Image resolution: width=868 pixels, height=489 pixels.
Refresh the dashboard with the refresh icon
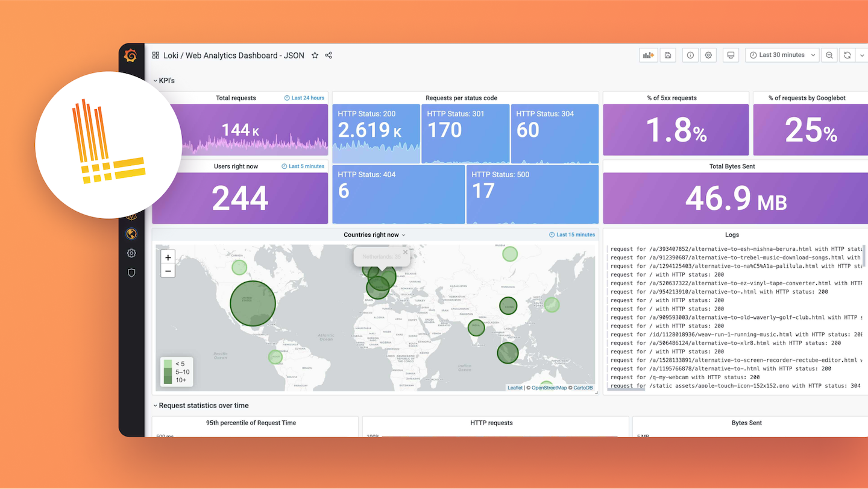[848, 55]
